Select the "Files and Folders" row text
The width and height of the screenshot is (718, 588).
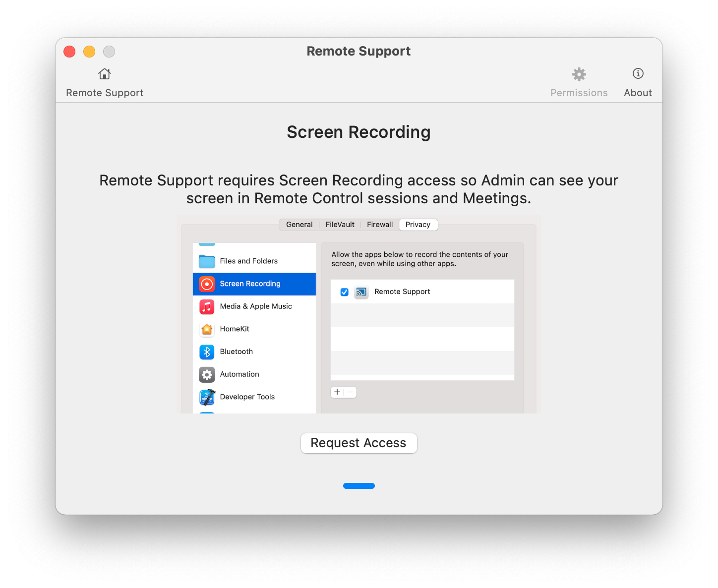pyautogui.click(x=249, y=261)
